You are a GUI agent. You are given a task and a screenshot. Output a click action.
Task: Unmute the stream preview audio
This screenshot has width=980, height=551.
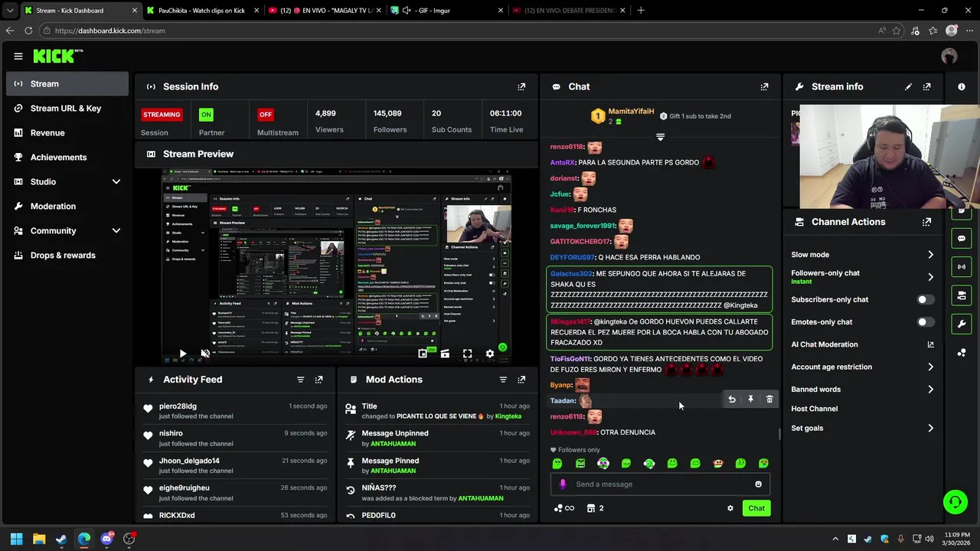click(204, 354)
